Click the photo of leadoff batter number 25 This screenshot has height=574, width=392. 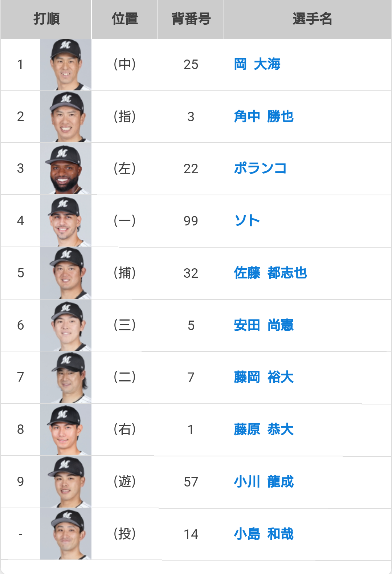pos(66,65)
